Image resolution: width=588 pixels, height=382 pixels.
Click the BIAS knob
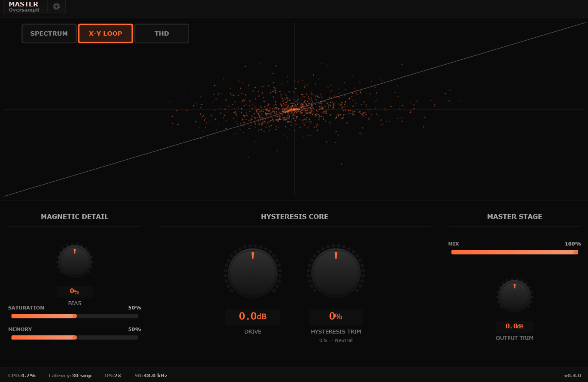point(75,261)
